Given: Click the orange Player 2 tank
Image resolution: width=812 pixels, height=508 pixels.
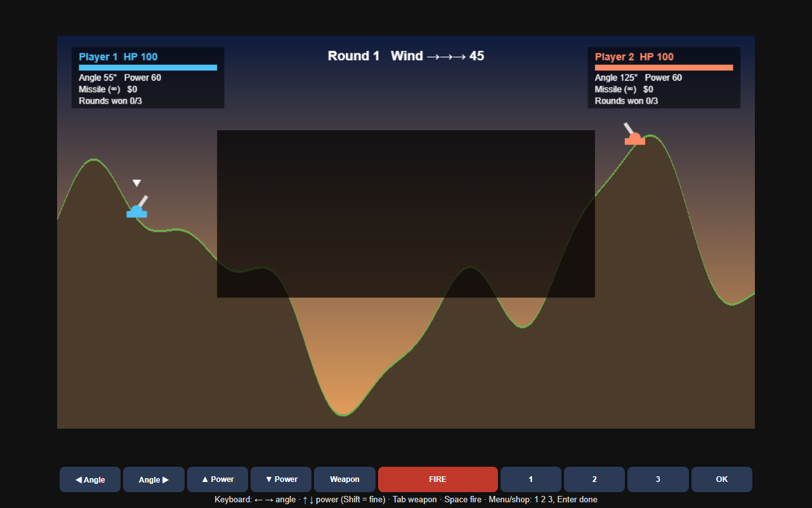Looking at the screenshot, I should tap(634, 135).
